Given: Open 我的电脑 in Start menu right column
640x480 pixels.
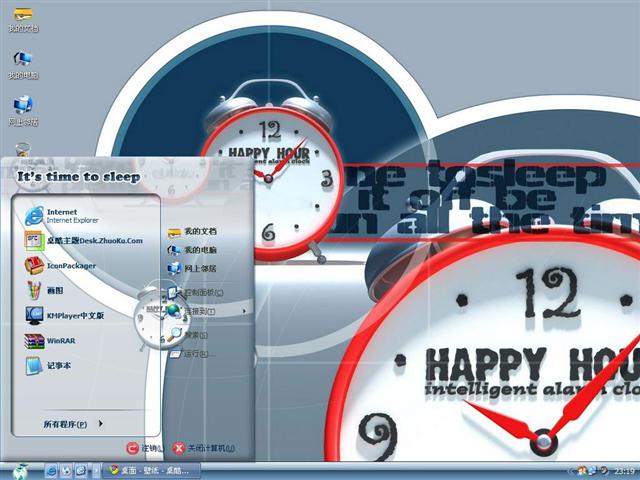Looking at the screenshot, I should click(192, 249).
